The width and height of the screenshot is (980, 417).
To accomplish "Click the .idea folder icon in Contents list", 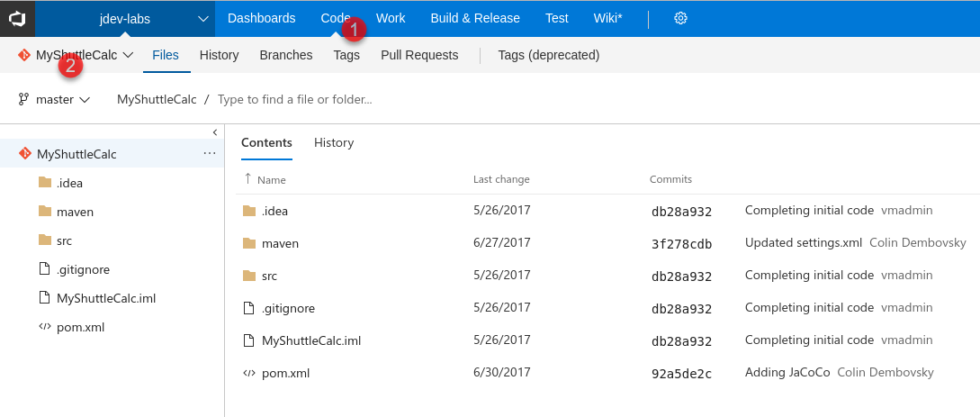I will pos(249,211).
